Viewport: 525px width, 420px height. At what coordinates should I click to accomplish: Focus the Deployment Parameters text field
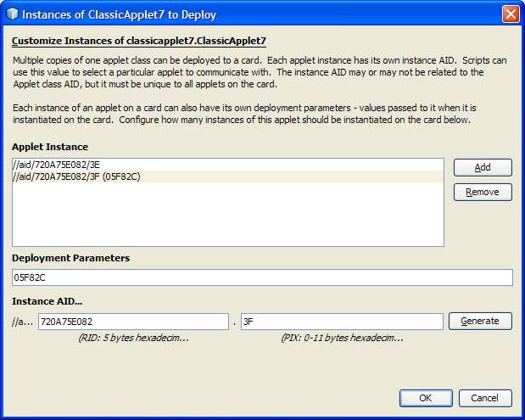pos(262,277)
